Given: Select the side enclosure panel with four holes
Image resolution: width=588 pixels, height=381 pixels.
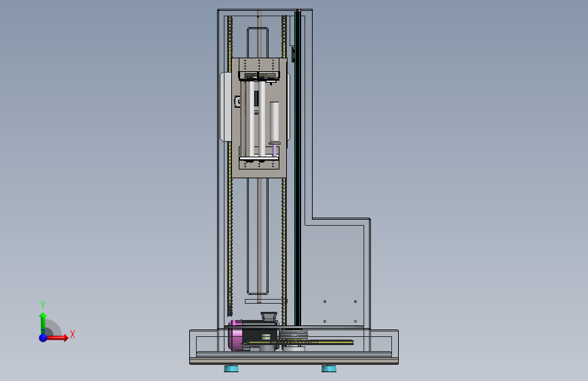Looking at the screenshot, I should 334,276.
